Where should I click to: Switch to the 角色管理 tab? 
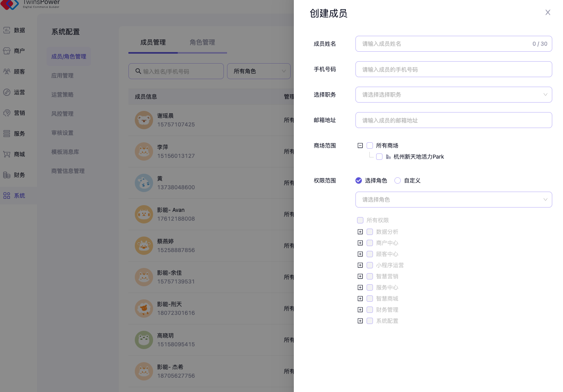202,42
